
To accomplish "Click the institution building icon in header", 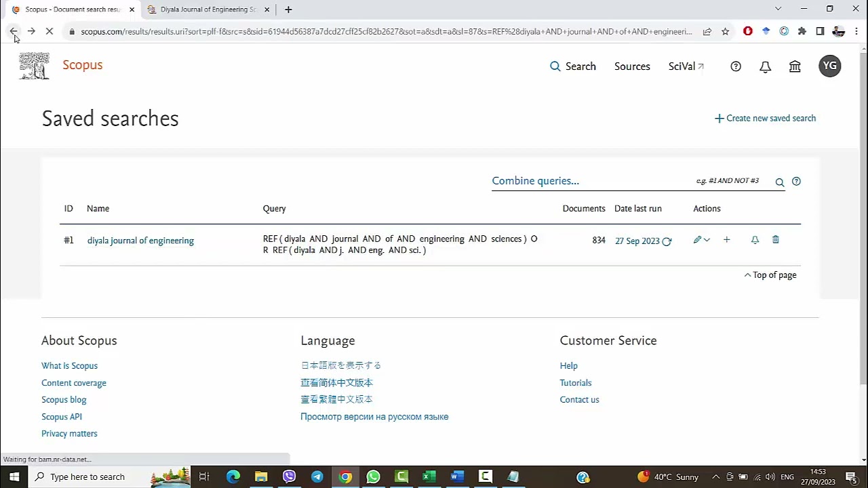I will [795, 66].
